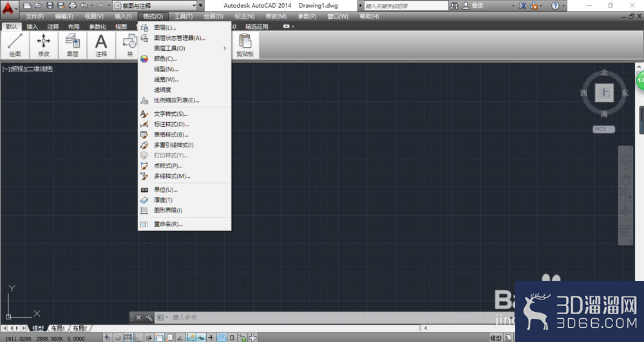Click the [-][俯视][二维线框] viewport label
Image resolution: width=644 pixels, height=342 pixels.
27,69
